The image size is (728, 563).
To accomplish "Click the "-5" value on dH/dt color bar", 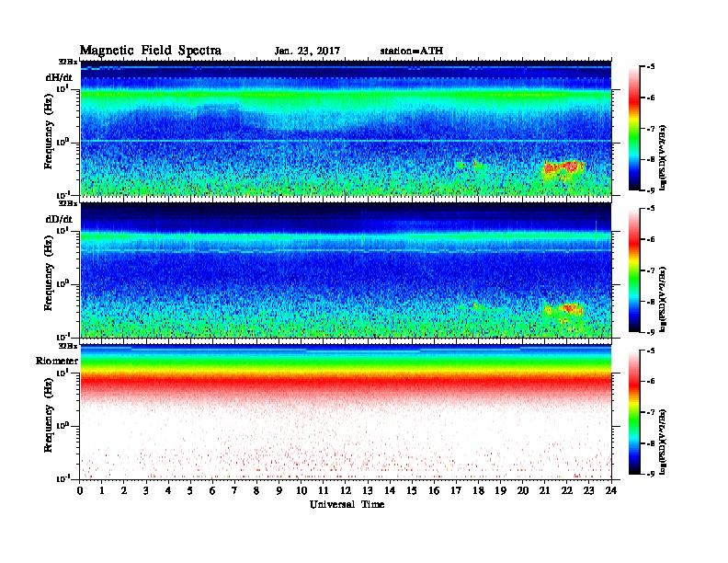I will pos(651,67).
